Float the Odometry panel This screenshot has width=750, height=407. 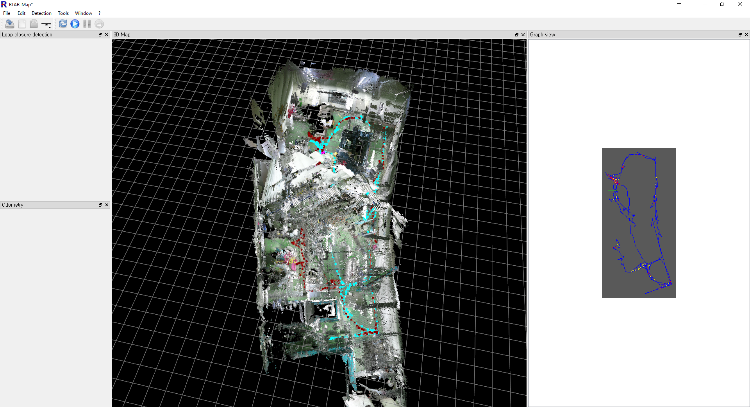pyautogui.click(x=99, y=204)
